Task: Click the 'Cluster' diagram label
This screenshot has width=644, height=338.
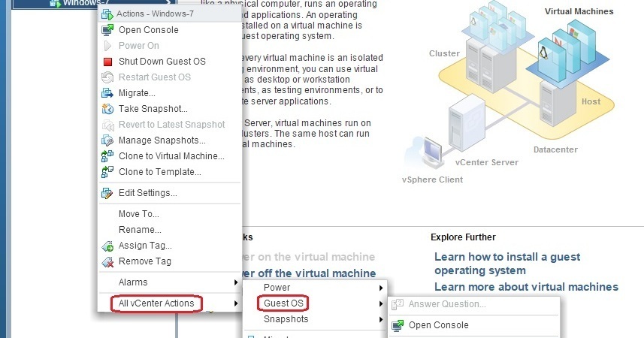Action: click(x=444, y=54)
